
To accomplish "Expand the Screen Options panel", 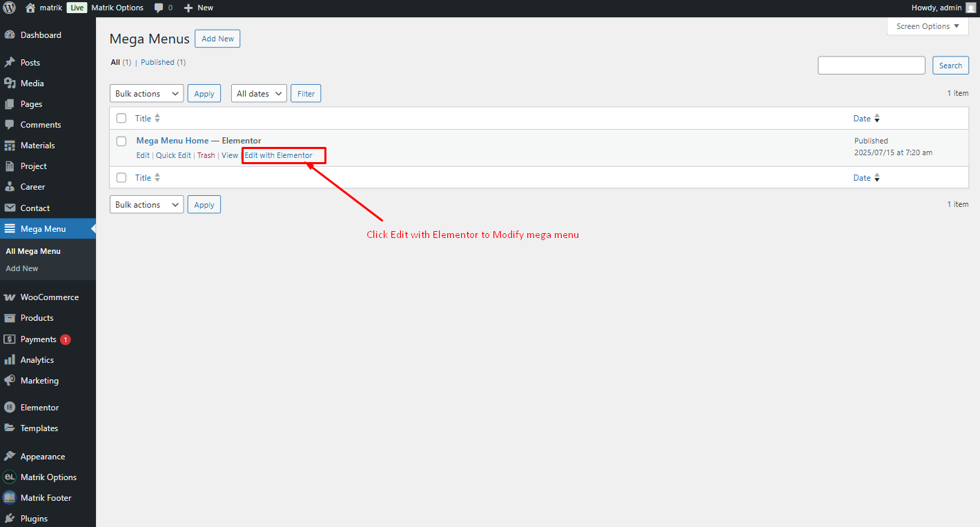I will click(x=928, y=26).
